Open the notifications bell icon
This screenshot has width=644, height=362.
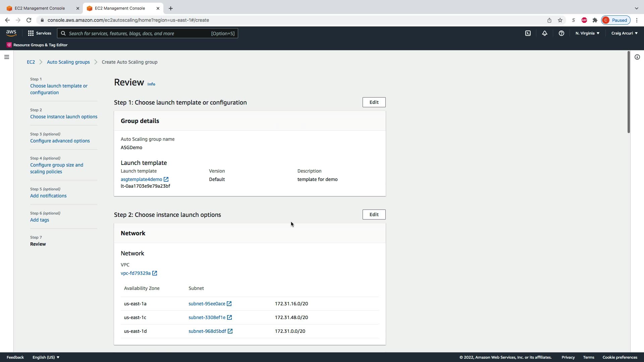(544, 33)
